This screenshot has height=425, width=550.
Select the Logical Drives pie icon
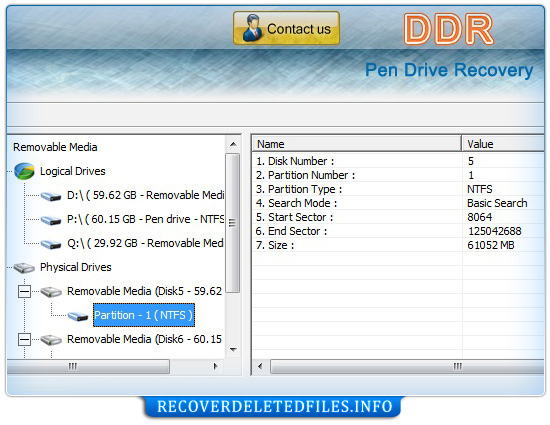click(24, 171)
